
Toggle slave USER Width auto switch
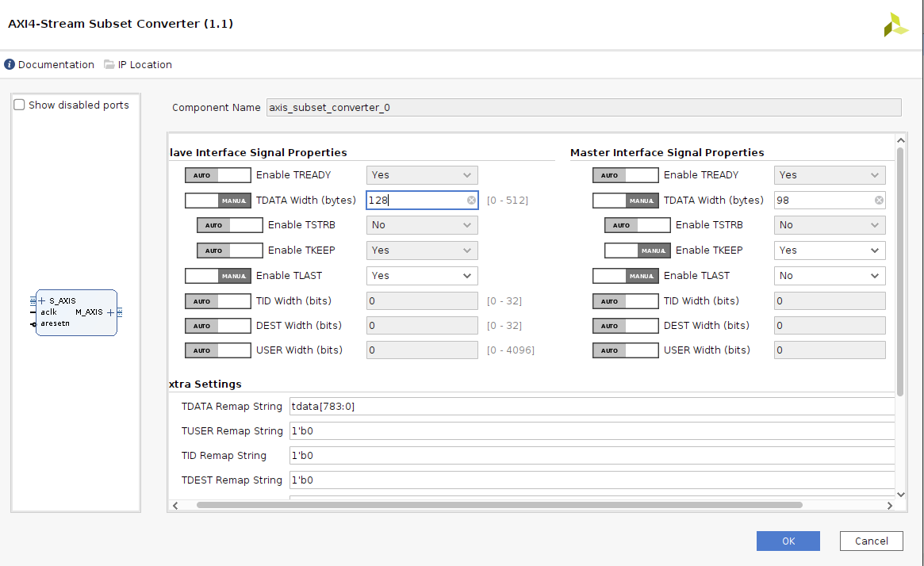click(218, 350)
